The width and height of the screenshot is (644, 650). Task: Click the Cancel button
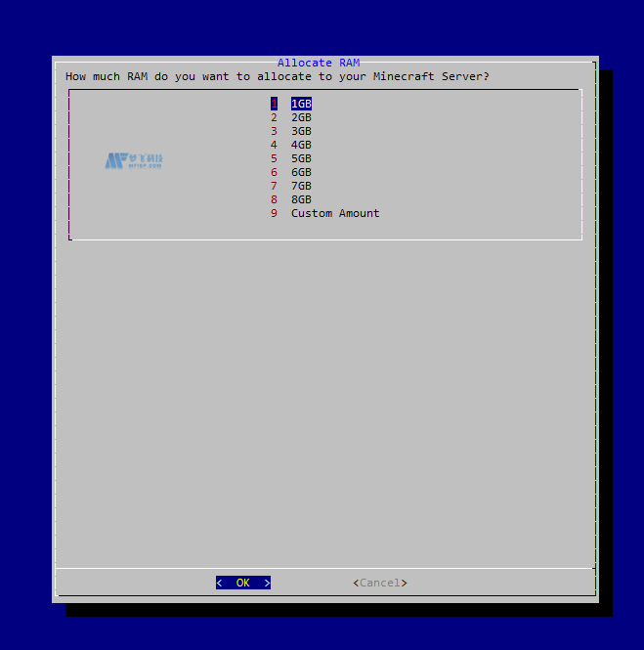(x=379, y=583)
